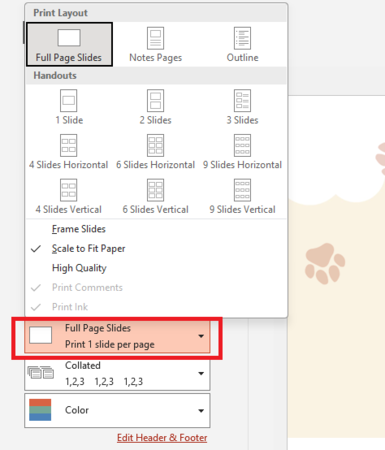Select the 2 Slides handout icon
Image resolution: width=385 pixels, height=450 pixels.
[x=156, y=100]
